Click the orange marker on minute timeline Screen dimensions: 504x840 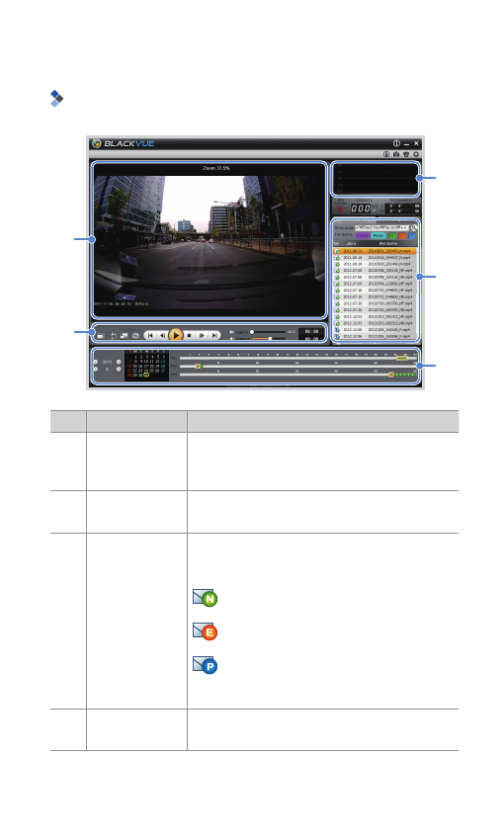[x=199, y=366]
